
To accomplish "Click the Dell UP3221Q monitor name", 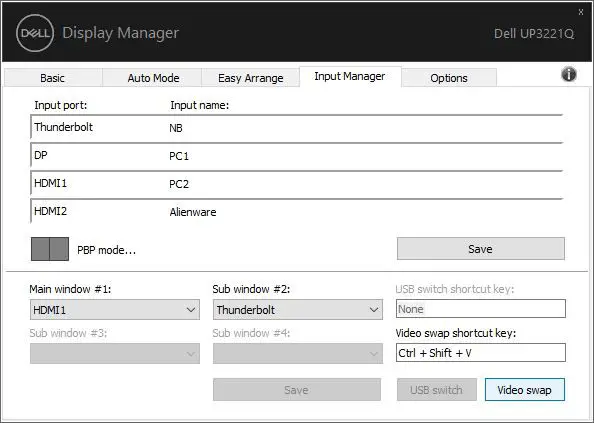I will [534, 34].
